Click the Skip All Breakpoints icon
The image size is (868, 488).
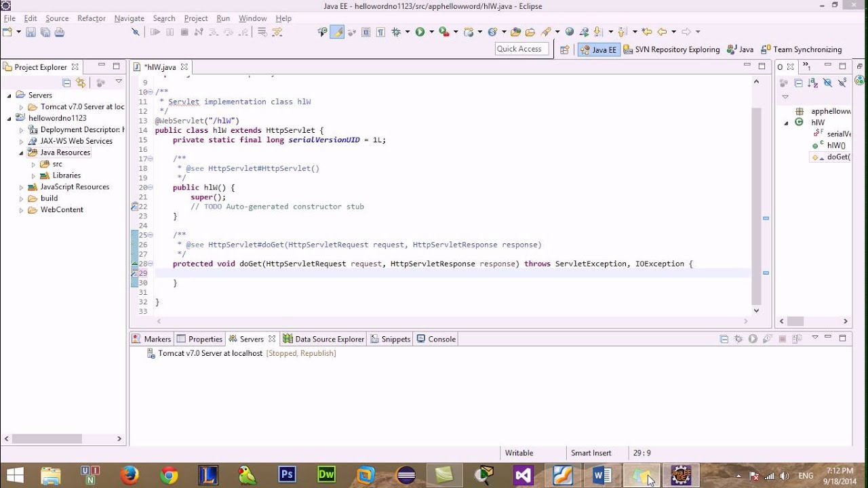click(x=136, y=32)
